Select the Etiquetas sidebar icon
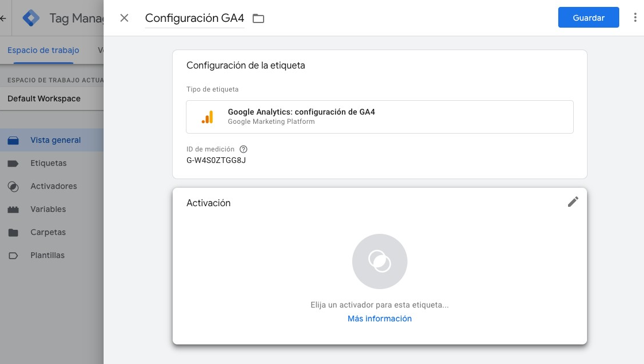Viewport: 644px width, 364px height. click(x=14, y=163)
